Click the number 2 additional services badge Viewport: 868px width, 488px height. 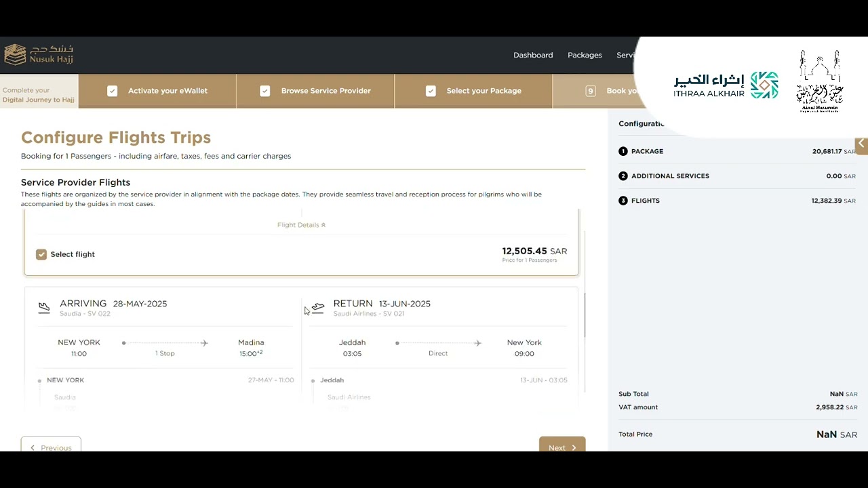click(623, 176)
